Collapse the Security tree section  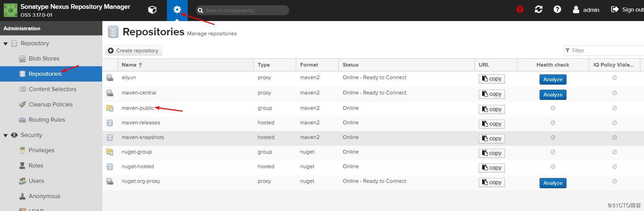tap(5, 135)
